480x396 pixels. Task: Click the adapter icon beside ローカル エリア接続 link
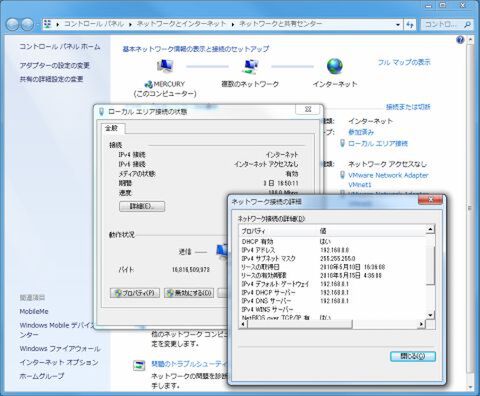point(342,144)
